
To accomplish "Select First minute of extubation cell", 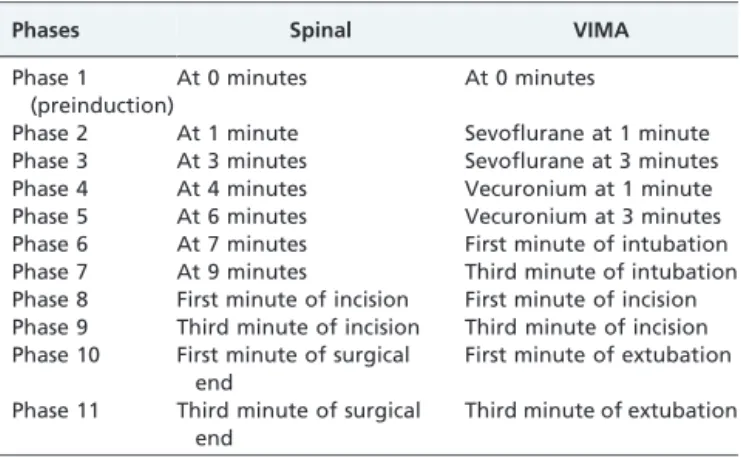I will [x=598, y=355].
